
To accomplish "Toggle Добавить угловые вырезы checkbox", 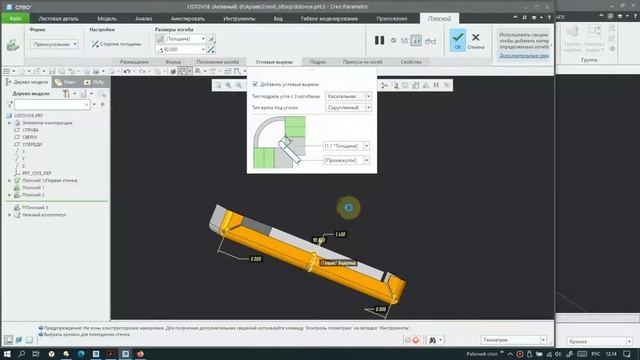I will coord(255,84).
